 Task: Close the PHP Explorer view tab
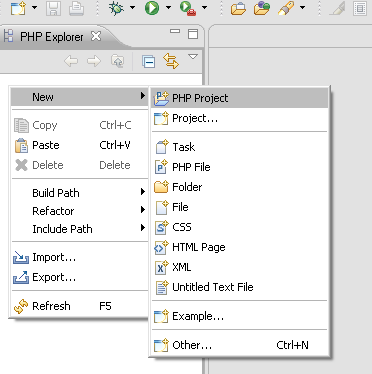[96, 36]
